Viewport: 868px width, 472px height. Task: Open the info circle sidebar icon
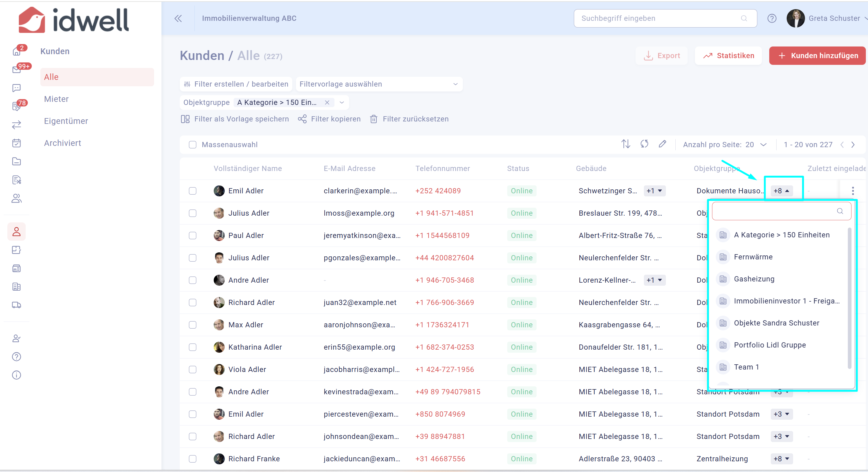coord(16,375)
